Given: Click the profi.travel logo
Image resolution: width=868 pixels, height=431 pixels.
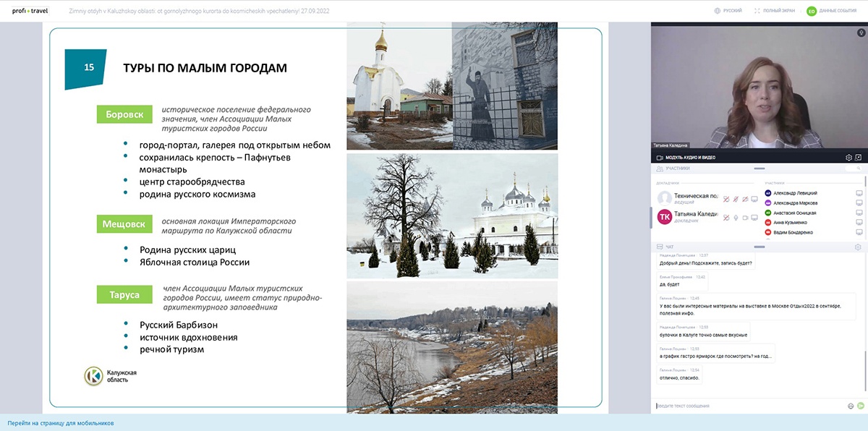Looking at the screenshot, I should tap(29, 11).
